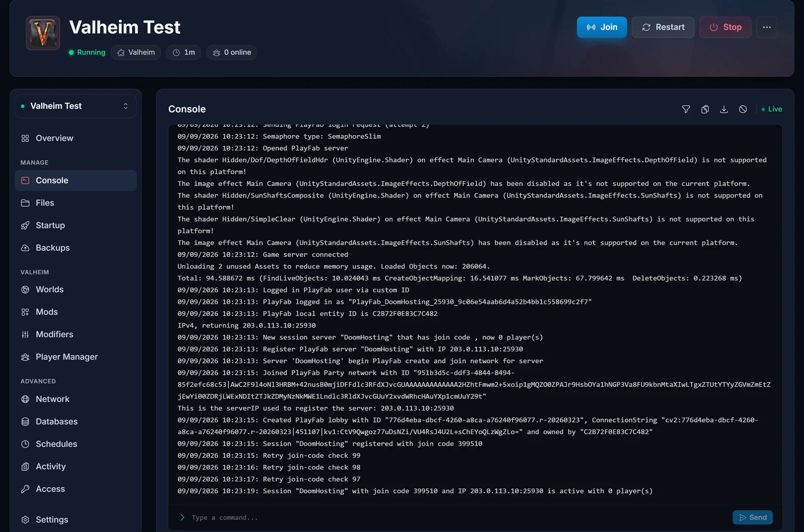
Task: Click the Valheim Test page title
Action: [125, 27]
